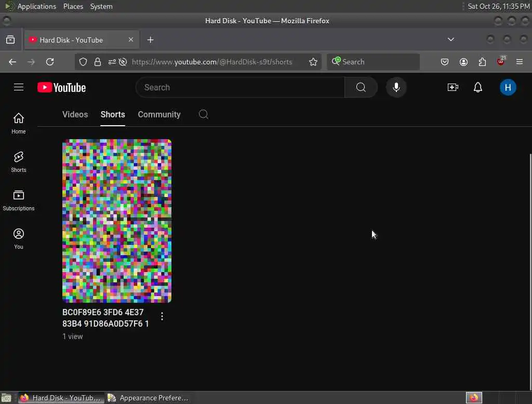Click the Firefox address bar URL
Image resolution: width=532 pixels, height=404 pixels.
point(212,62)
